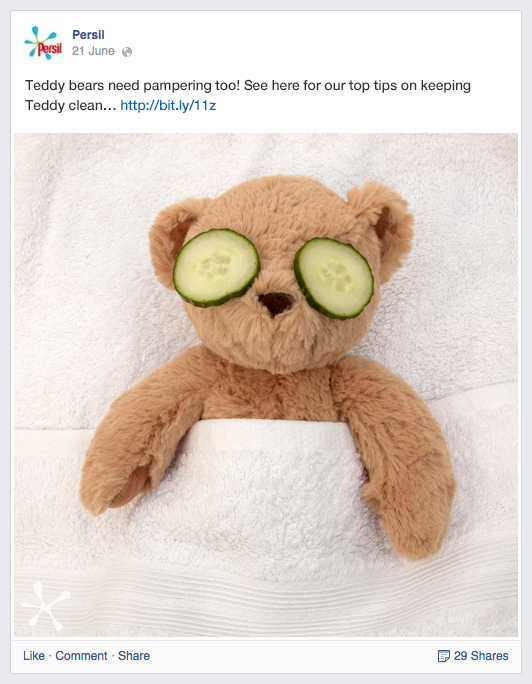Click the right cucumber slice in the photo
This screenshot has width=532, height=684.
point(334,278)
